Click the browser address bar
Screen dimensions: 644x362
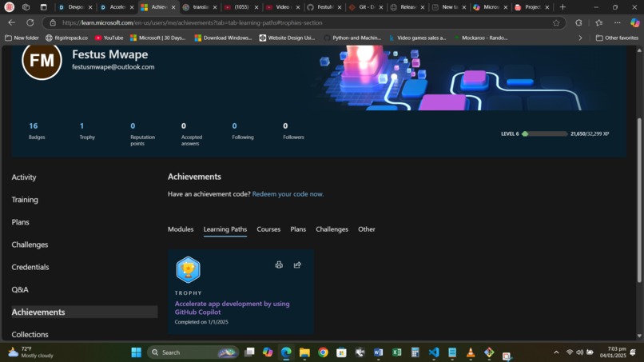pyautogui.click(x=304, y=22)
